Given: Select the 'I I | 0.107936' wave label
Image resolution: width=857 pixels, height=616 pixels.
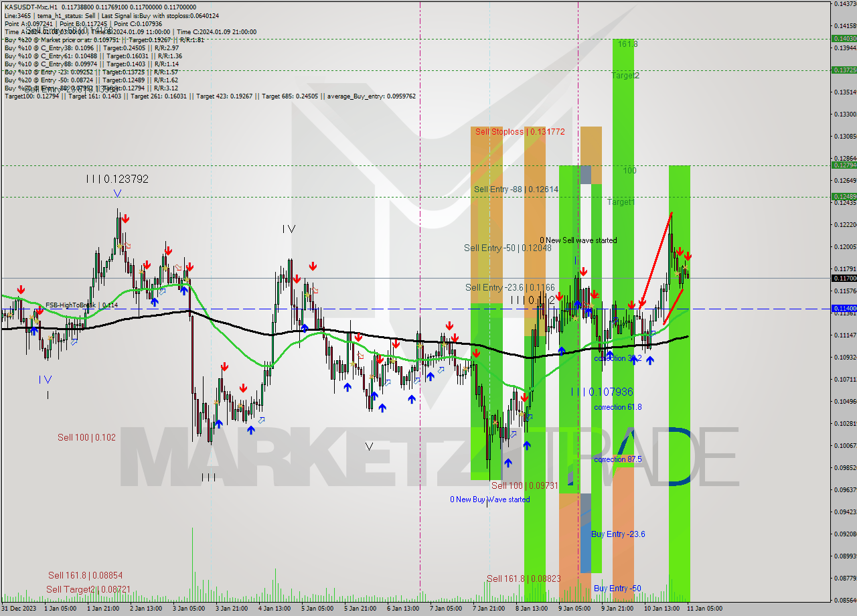Looking at the screenshot, I should (x=602, y=392).
